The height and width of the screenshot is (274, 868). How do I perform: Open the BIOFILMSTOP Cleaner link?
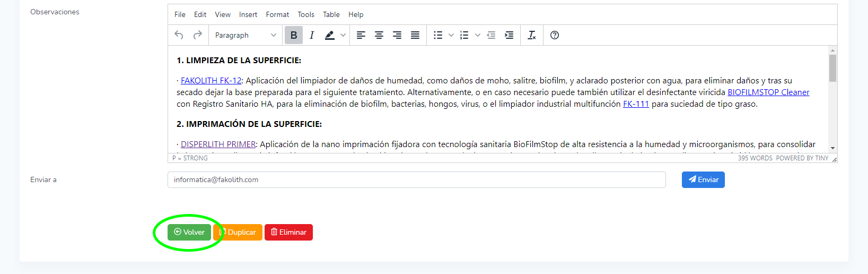[768, 92]
